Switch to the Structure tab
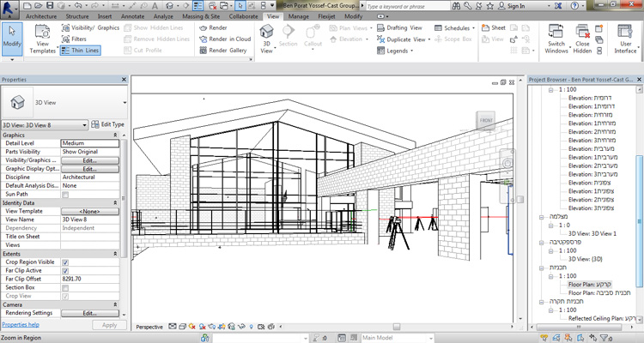The image size is (644, 343). [77, 16]
